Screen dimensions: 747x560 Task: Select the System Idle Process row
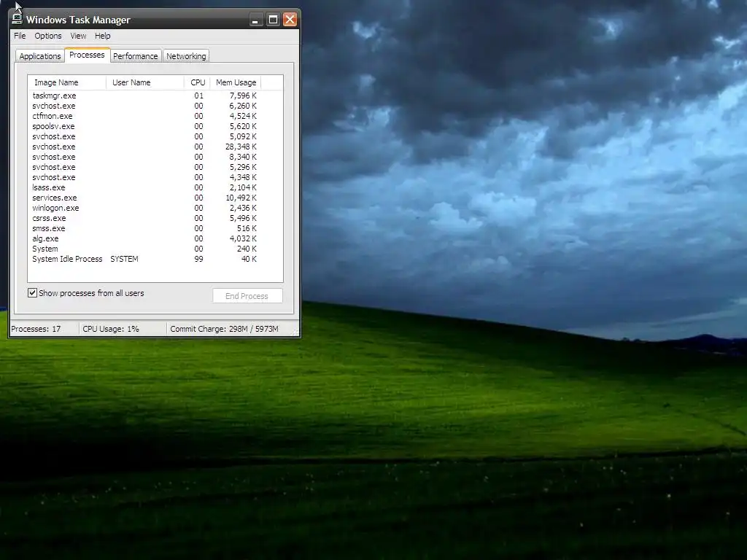point(145,259)
